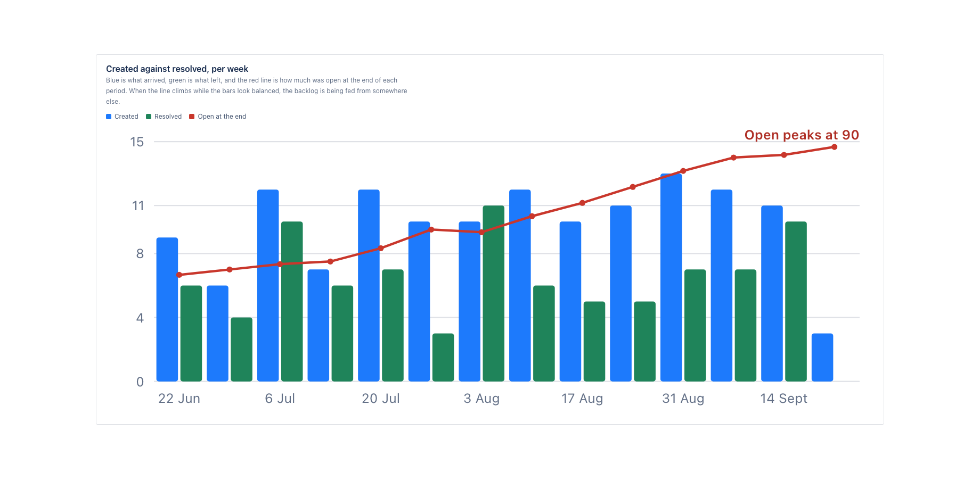Screen dimensions: 980x479
Task: Click the y-axis value 8
Action: (x=140, y=254)
